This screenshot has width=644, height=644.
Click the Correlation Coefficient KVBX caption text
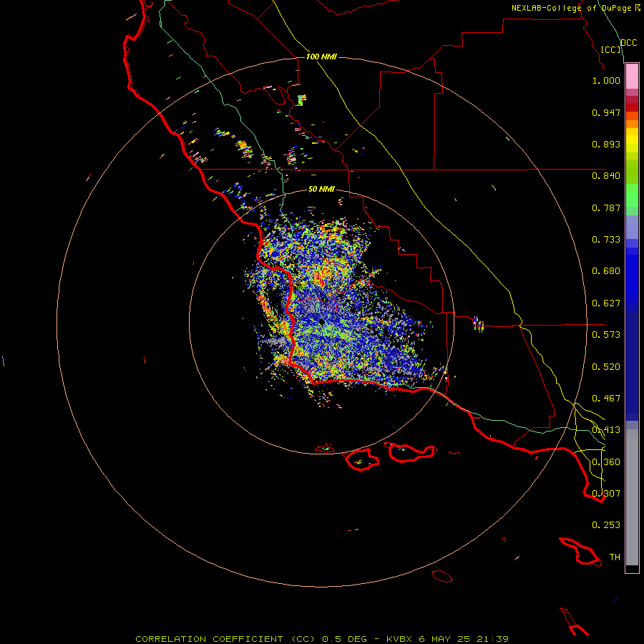[x=322, y=639]
